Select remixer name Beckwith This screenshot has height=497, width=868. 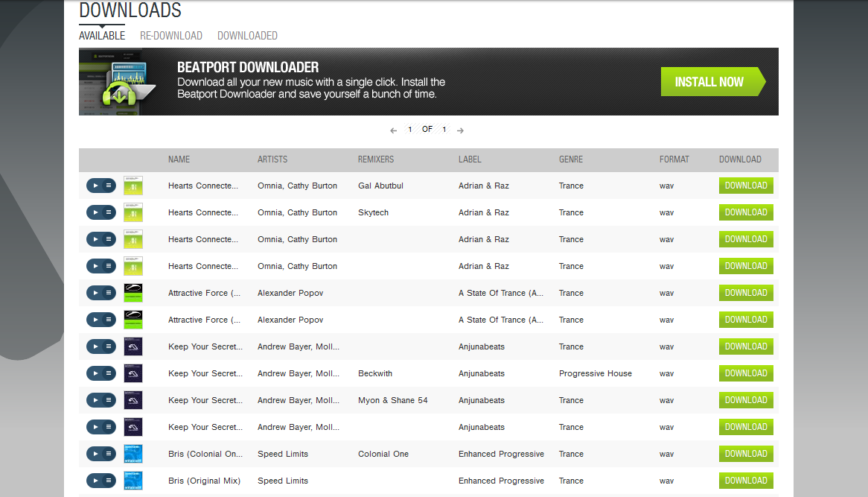(375, 373)
